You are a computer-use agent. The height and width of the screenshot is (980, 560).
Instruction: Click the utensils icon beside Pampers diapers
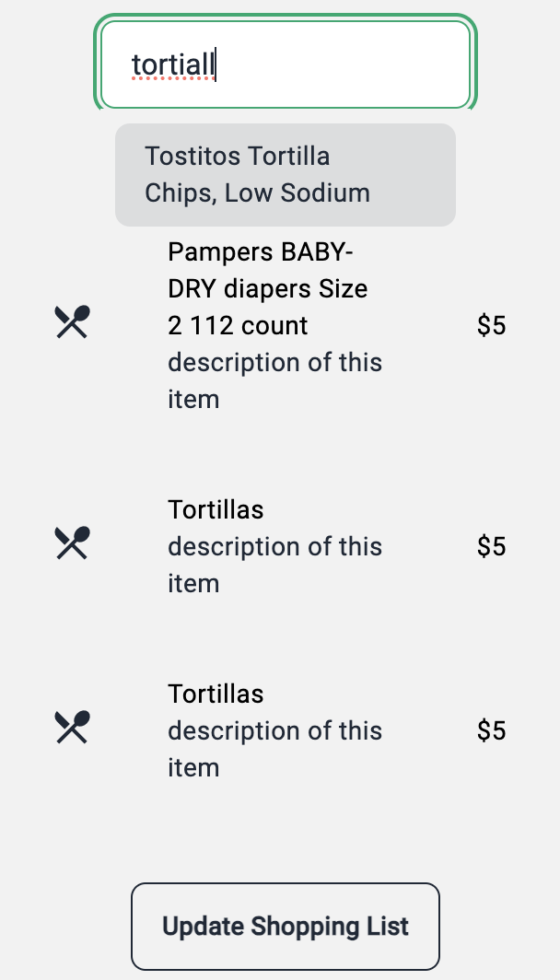click(x=73, y=321)
